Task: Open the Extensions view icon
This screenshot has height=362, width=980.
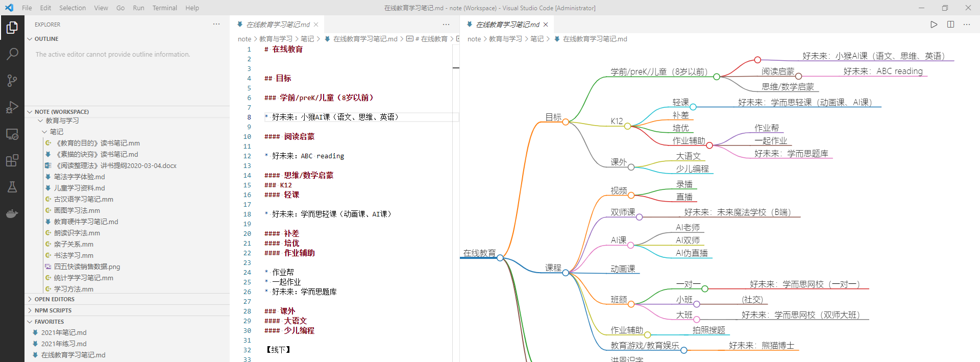Action: point(12,161)
